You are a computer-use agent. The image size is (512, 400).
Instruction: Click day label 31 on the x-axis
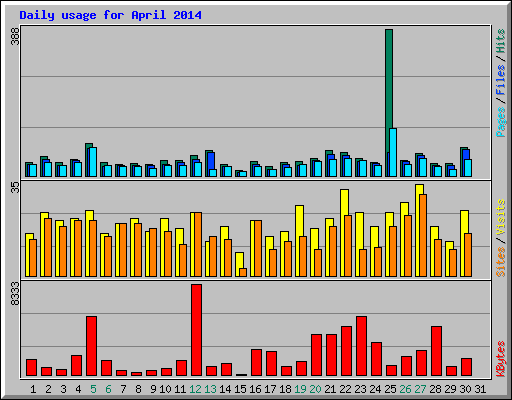pos(480,389)
